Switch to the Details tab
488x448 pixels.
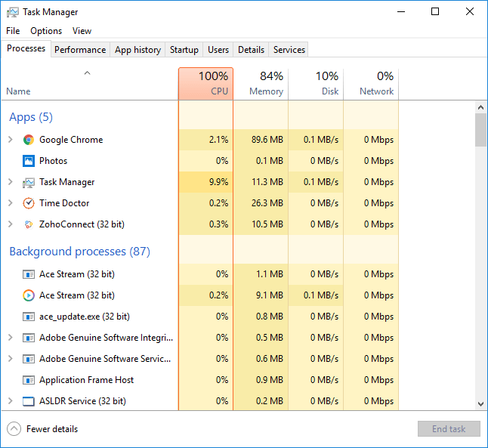click(251, 50)
